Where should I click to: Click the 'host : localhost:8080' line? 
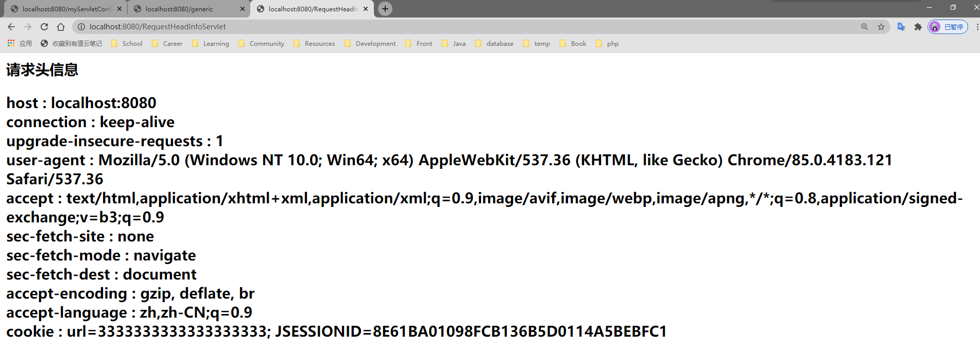point(81,103)
